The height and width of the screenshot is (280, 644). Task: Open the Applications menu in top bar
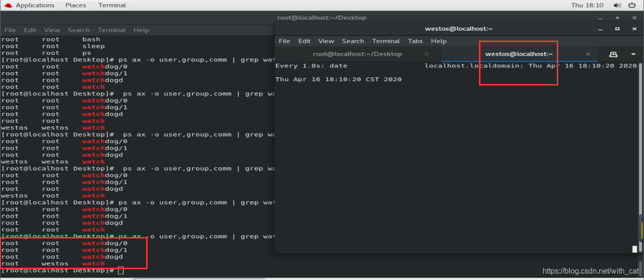(35, 5)
